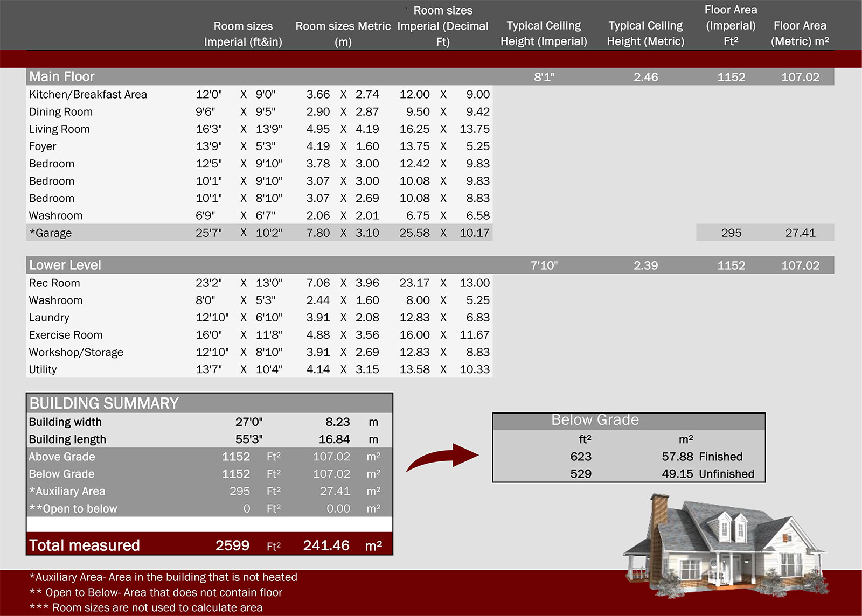Click the Exercise Room row label
The image size is (862, 616).
[66, 334]
